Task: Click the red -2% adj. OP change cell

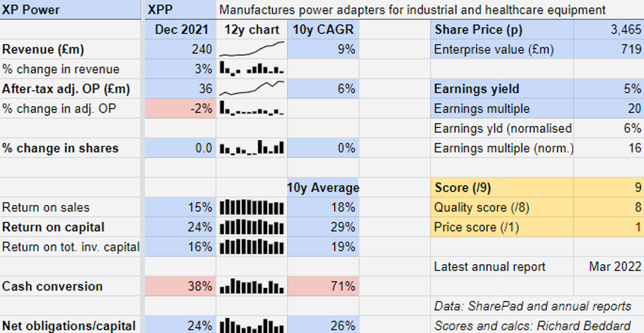Action: click(x=180, y=109)
